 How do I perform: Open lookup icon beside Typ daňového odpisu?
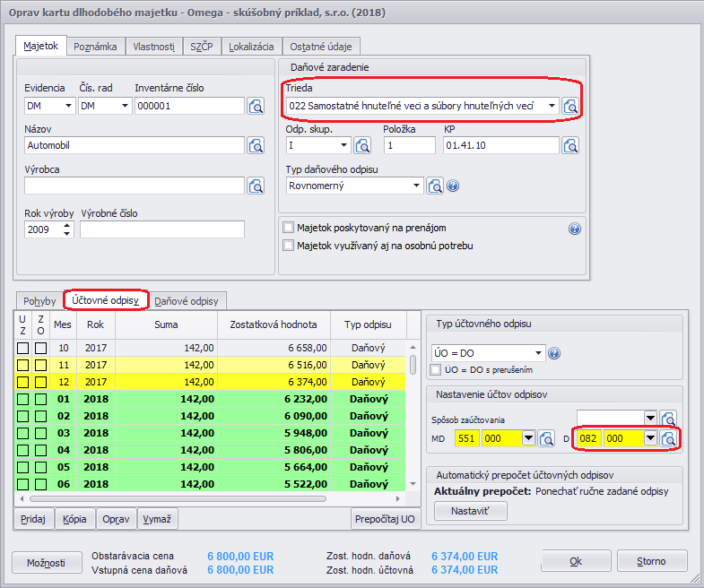click(x=435, y=186)
